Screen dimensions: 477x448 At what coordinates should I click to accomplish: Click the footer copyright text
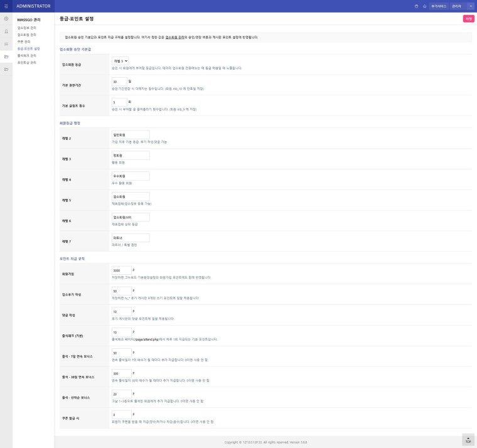(x=265, y=442)
